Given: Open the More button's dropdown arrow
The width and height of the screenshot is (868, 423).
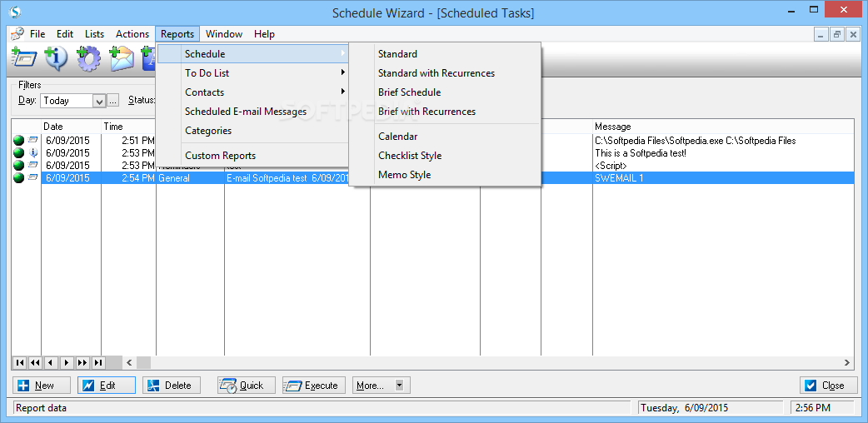Looking at the screenshot, I should pyautogui.click(x=399, y=386).
